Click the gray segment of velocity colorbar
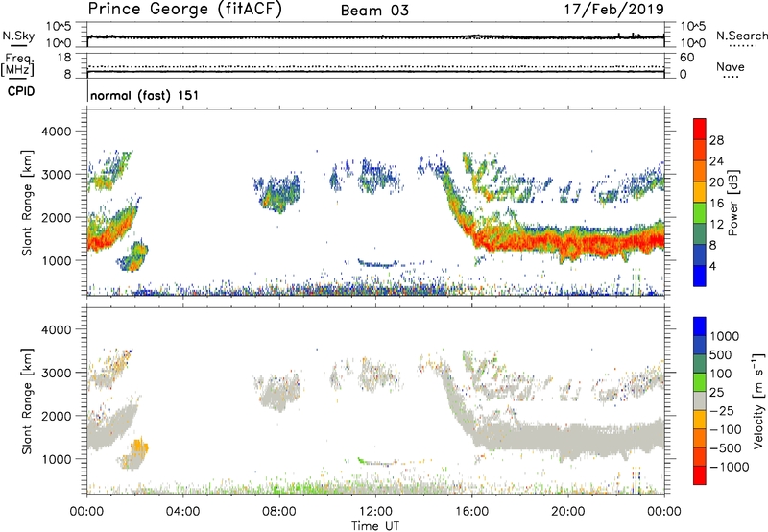 (x=700, y=400)
